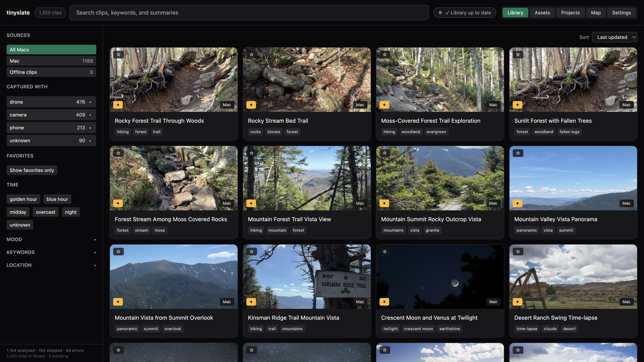The image size is (644, 362).
Task: Toggle the golden hour time filter
Action: (23, 199)
